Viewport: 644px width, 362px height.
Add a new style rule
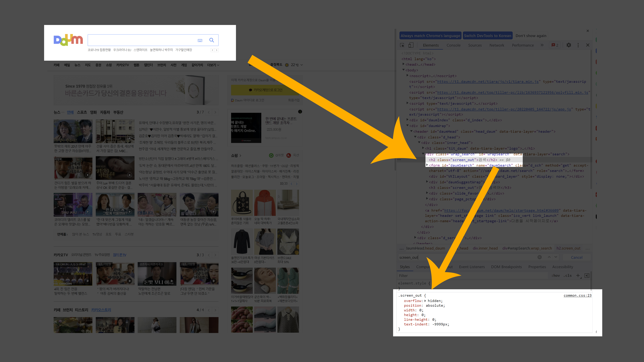(x=578, y=276)
